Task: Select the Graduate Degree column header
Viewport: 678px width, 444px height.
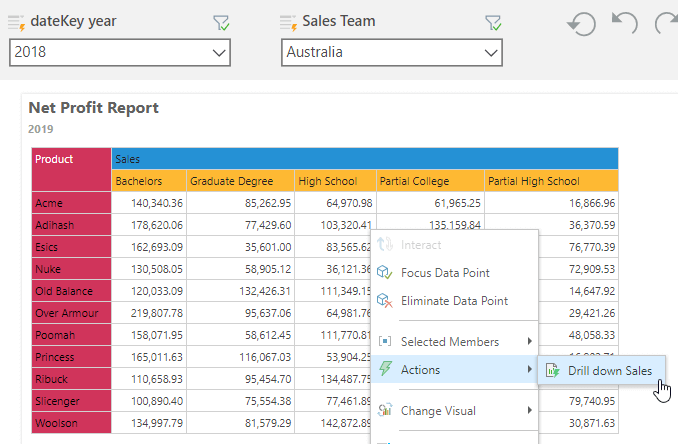Action: (x=240, y=181)
